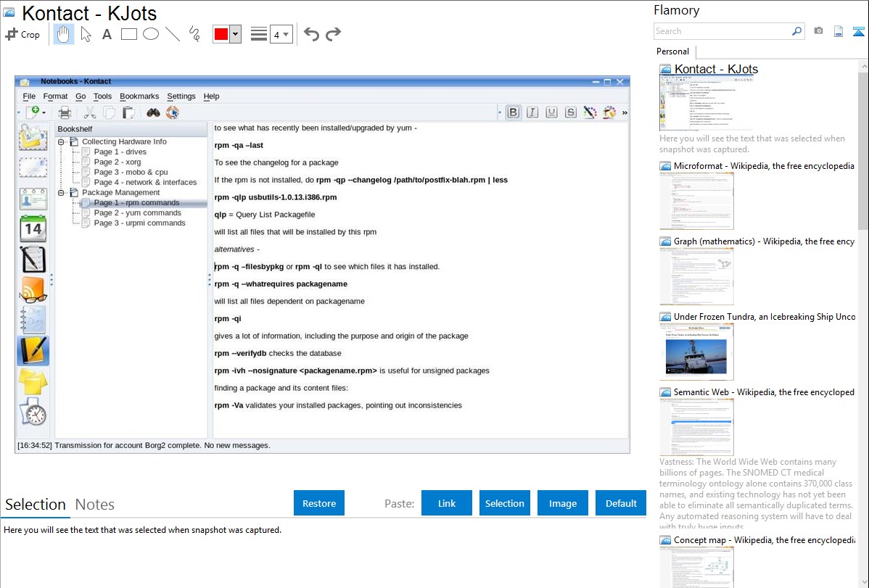Screen dimensions: 869x588
Task: Pick the ellipse shape tool
Action: click(x=151, y=34)
